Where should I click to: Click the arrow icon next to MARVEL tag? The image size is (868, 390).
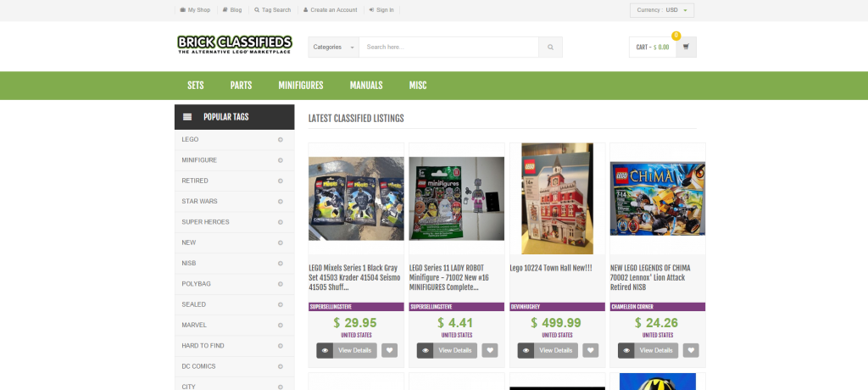280,326
